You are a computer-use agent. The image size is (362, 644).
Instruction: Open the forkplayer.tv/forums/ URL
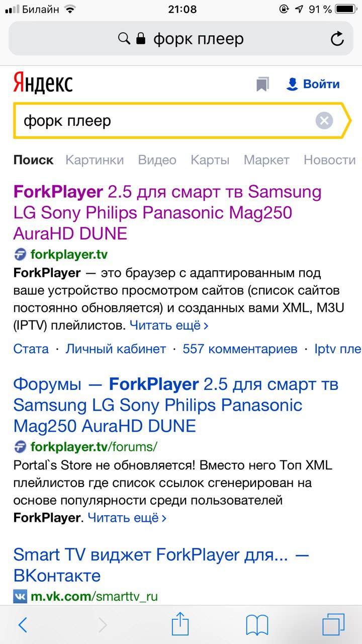coord(94,446)
